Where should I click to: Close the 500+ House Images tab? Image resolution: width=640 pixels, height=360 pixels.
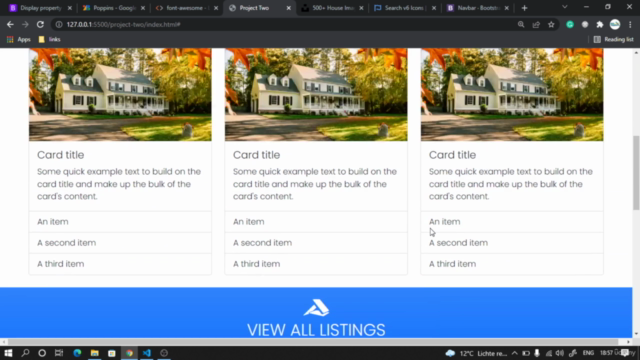point(361,8)
